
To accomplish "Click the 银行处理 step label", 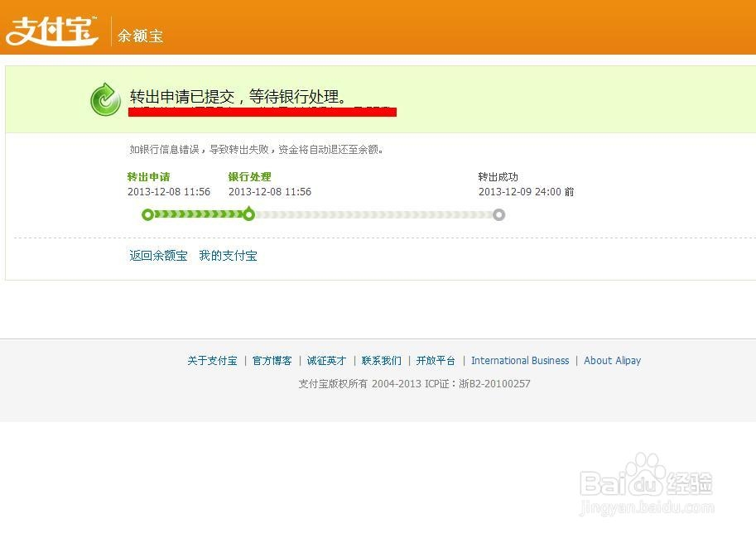I will point(250,177).
